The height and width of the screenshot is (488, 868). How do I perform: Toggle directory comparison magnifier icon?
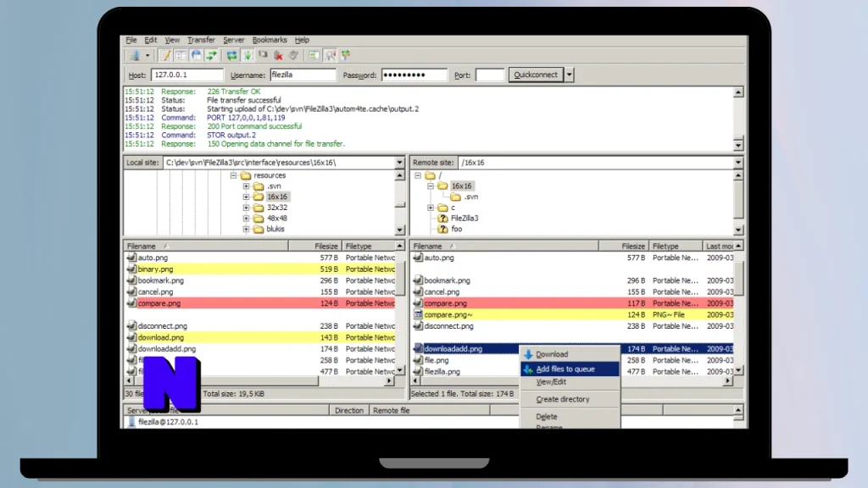330,55
